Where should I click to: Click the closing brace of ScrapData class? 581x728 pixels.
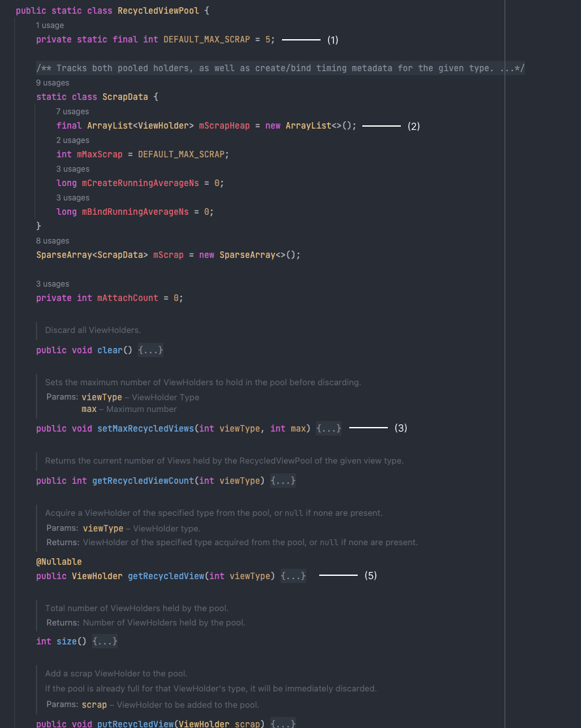click(x=39, y=226)
